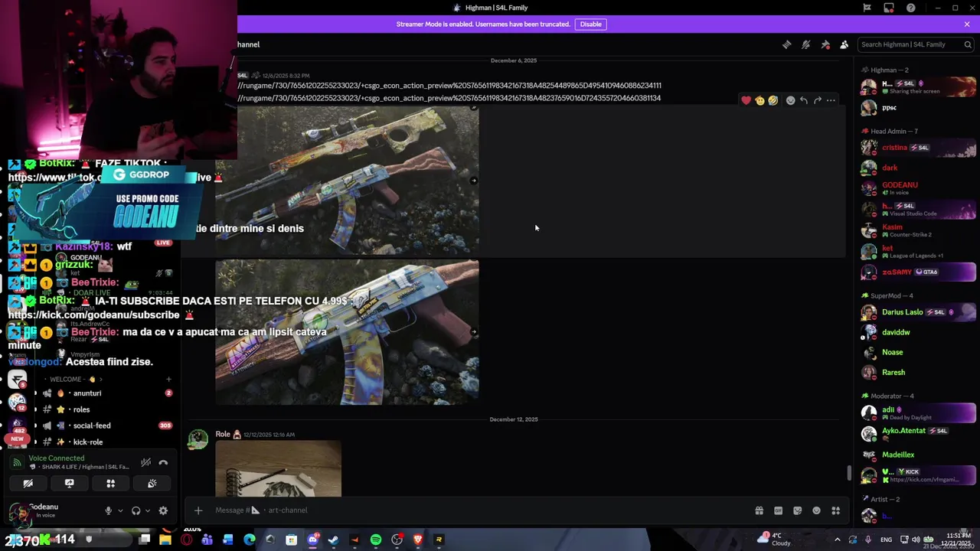Open member cristina's profile
The width and height of the screenshot is (980, 551).
[x=917, y=148]
